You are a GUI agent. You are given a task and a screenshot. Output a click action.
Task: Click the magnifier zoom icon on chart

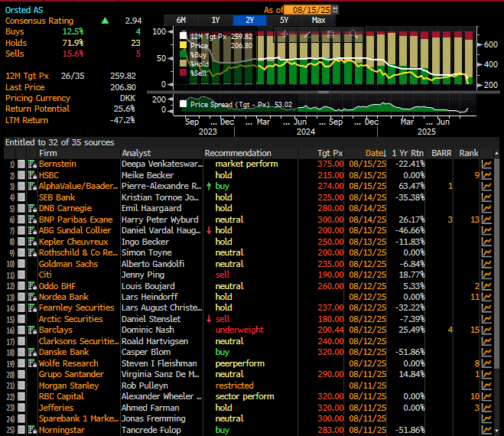[354, 34]
